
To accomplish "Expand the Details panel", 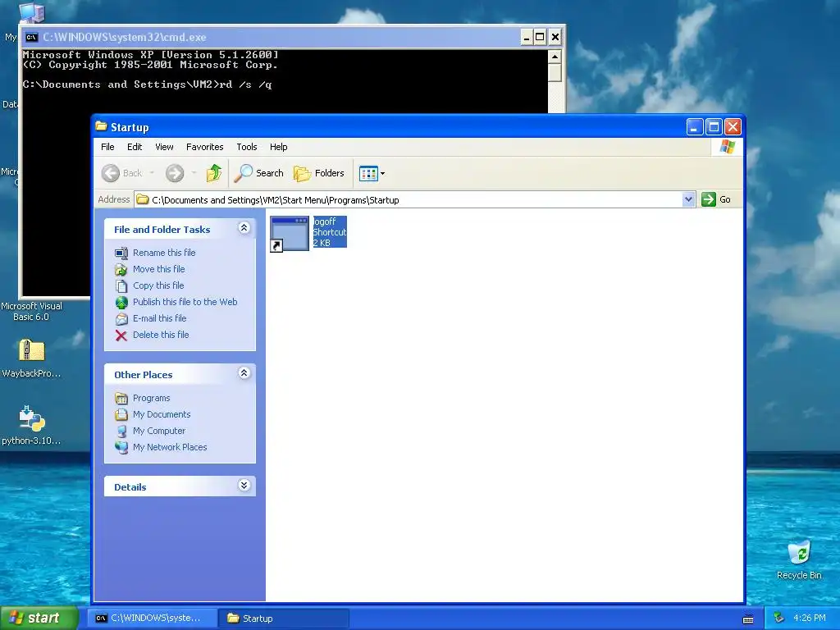I will (x=244, y=486).
